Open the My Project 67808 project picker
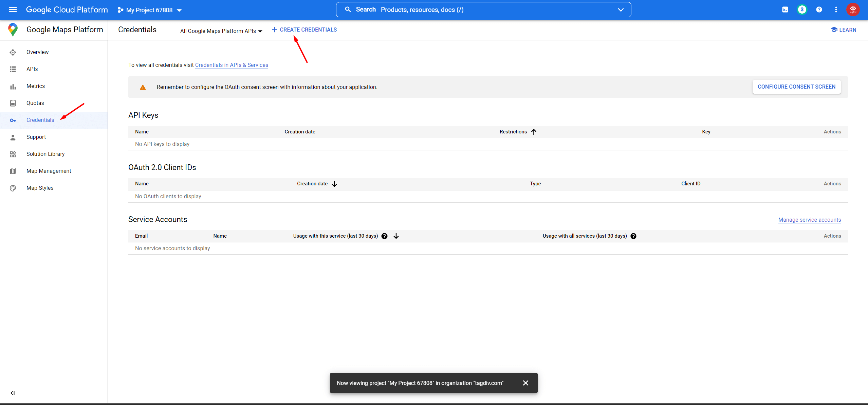 click(149, 10)
